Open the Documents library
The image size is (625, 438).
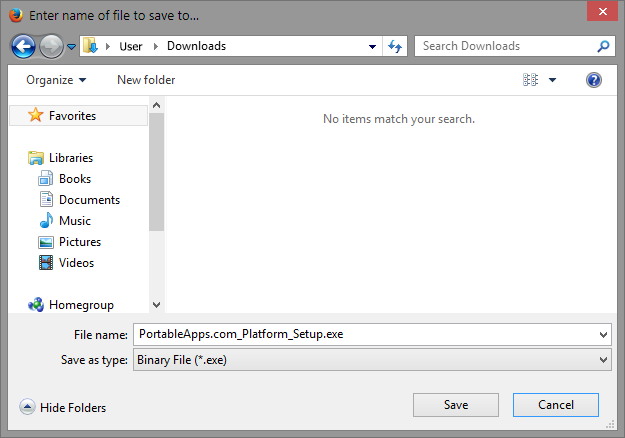tap(89, 200)
